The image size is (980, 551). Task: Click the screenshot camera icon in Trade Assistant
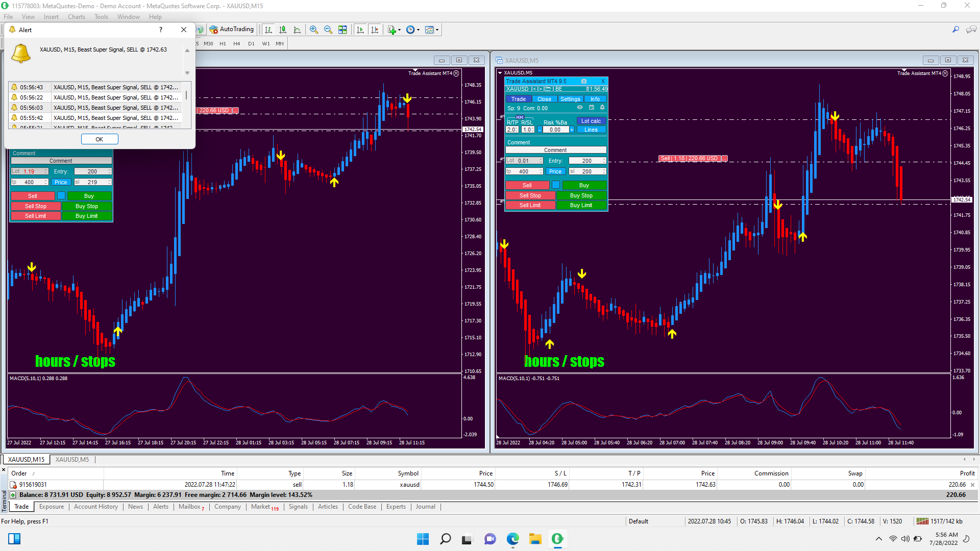point(584,81)
